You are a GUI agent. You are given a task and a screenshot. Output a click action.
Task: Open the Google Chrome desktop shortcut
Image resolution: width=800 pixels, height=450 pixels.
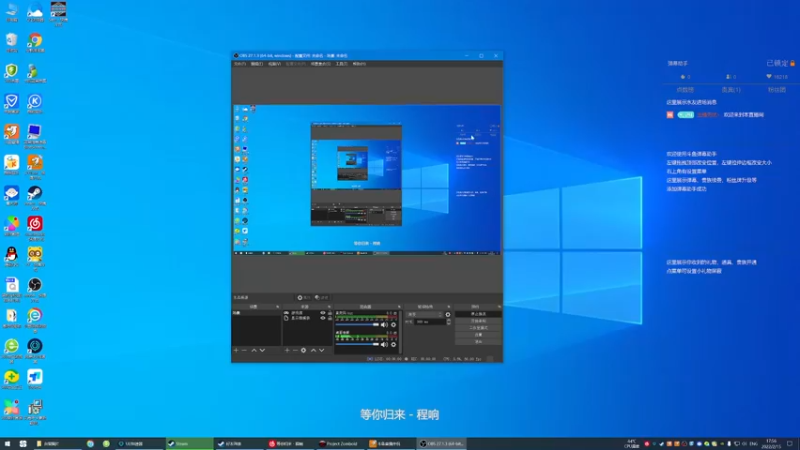coord(35,40)
